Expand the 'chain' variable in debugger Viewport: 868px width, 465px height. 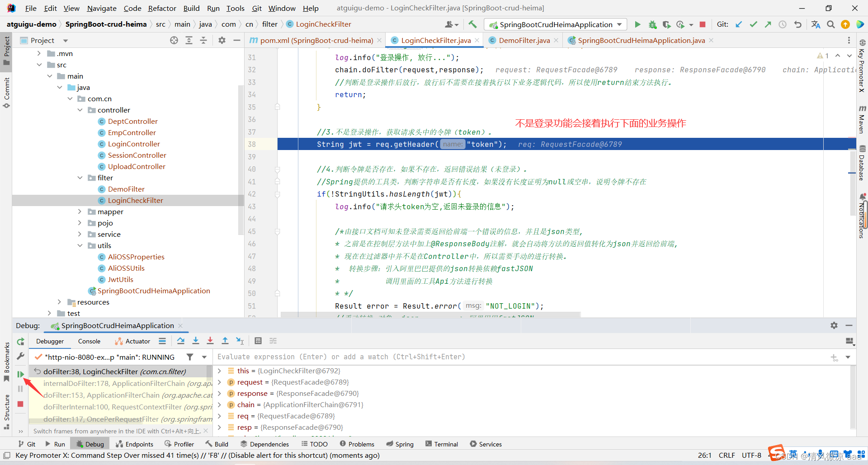[219, 404]
